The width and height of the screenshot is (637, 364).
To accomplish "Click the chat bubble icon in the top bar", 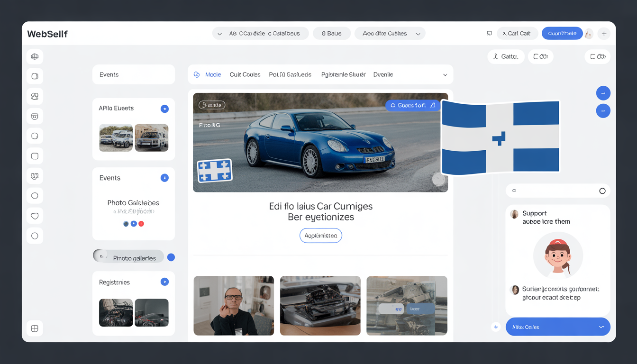I will click(x=489, y=34).
